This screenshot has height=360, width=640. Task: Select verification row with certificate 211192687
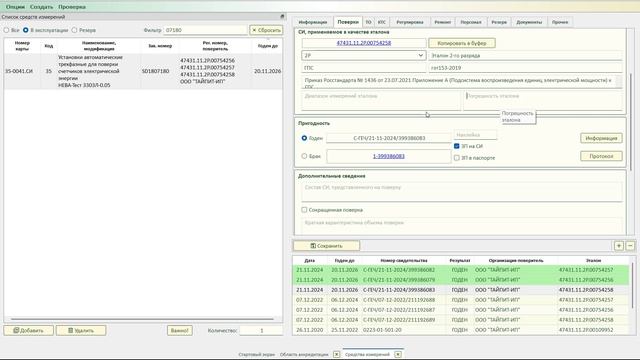[461, 310]
